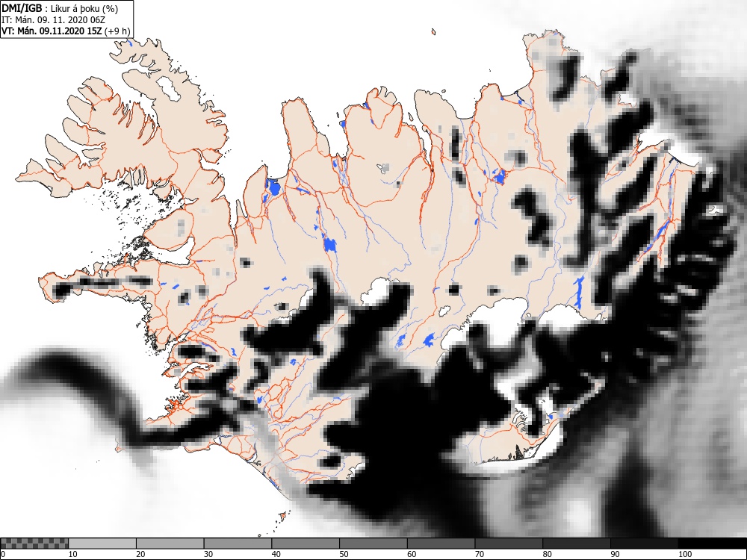Click the 'VT: Mán. 09.11.2020 15Z (+9 h)' line
This screenshot has height=560, width=747.
(66, 31)
